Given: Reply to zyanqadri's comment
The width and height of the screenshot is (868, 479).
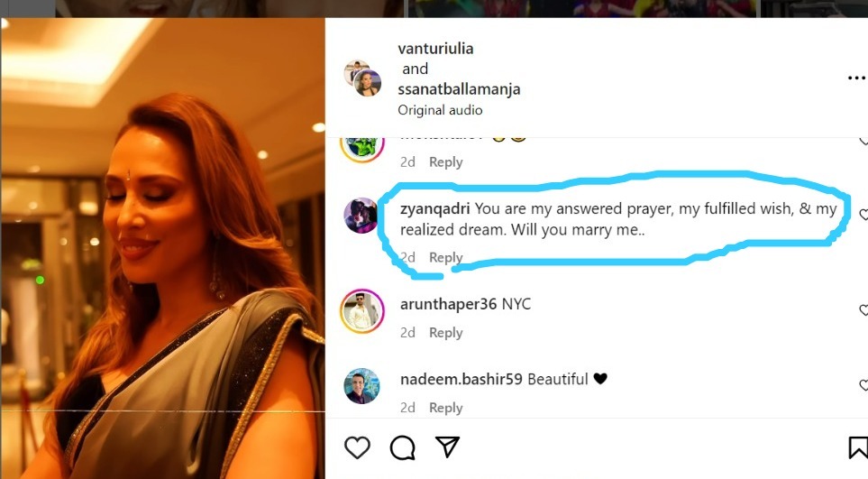Looking at the screenshot, I should pyautogui.click(x=445, y=258).
